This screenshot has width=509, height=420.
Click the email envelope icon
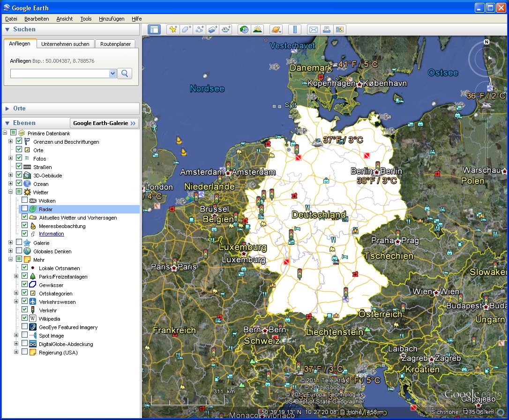coord(313,29)
